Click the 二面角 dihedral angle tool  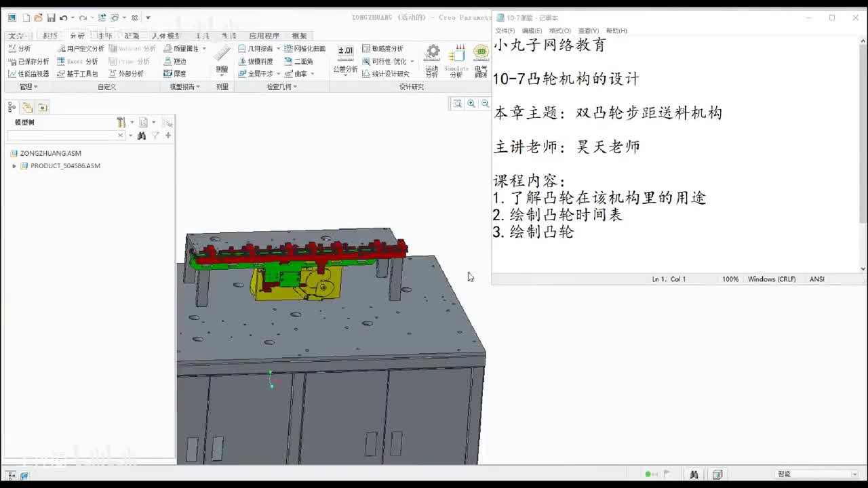[299, 62]
